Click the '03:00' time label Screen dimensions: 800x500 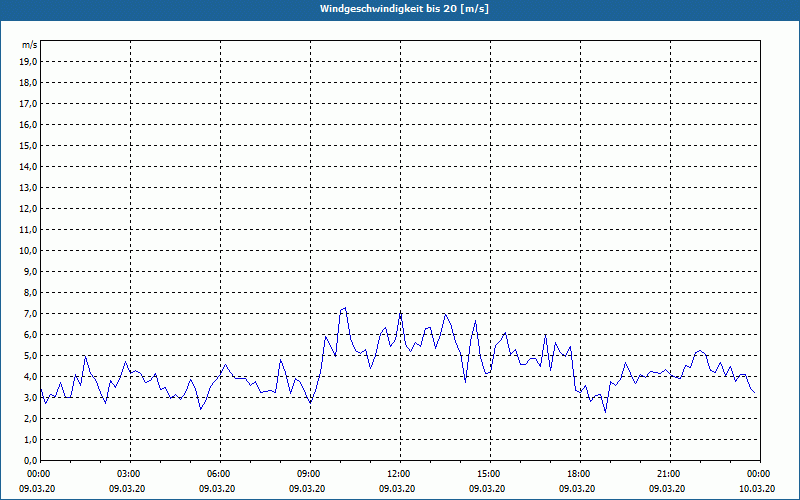131,474
